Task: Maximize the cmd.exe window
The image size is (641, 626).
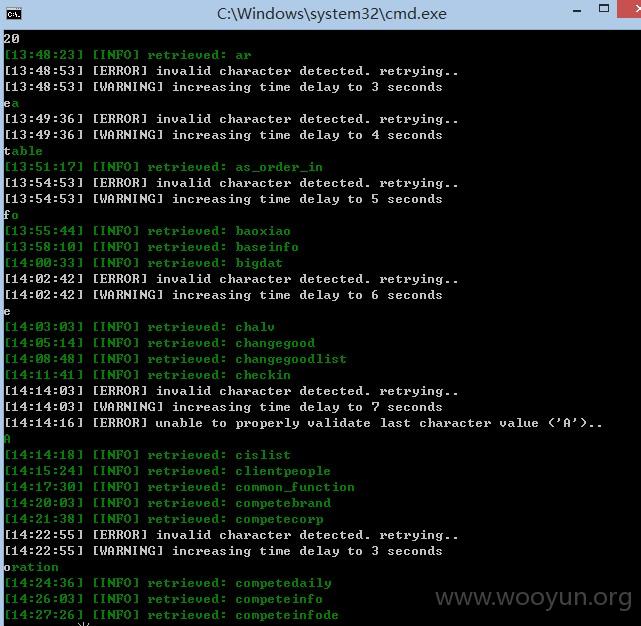Action: click(x=604, y=8)
